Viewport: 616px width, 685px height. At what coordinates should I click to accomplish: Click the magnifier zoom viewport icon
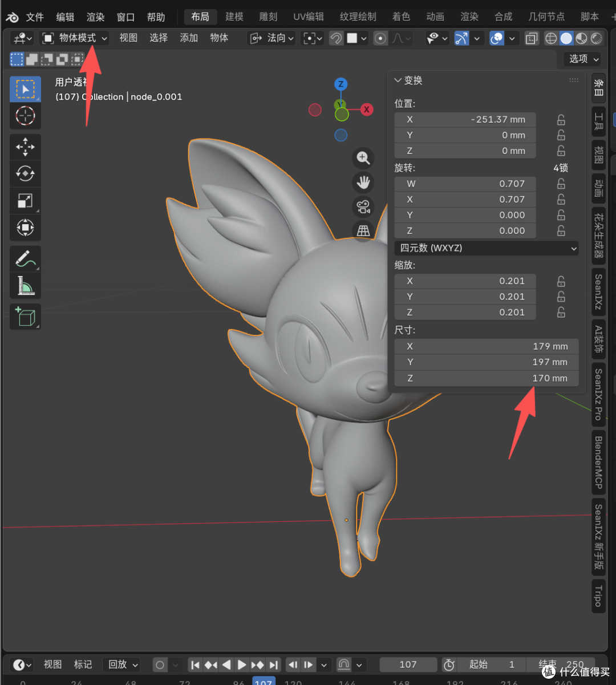[x=363, y=158]
